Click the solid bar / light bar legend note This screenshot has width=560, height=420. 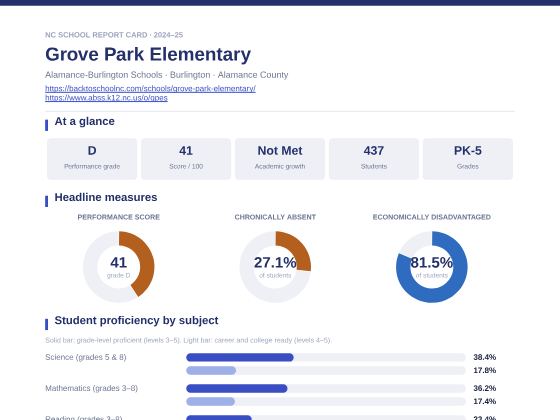click(188, 340)
